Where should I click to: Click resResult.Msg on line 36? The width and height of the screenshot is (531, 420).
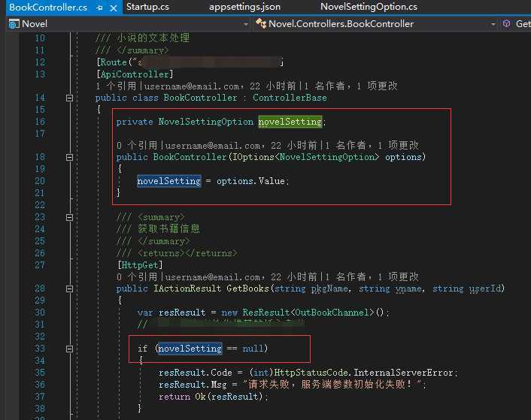pos(193,385)
